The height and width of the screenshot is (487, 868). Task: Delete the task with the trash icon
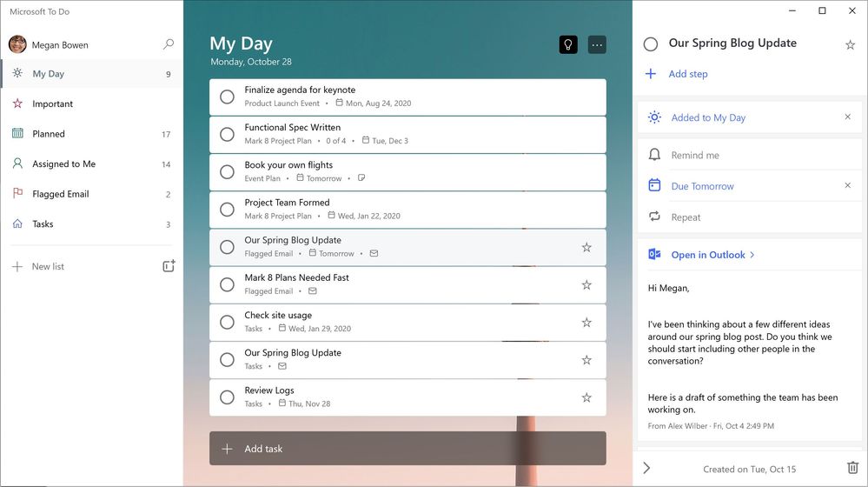click(x=852, y=468)
